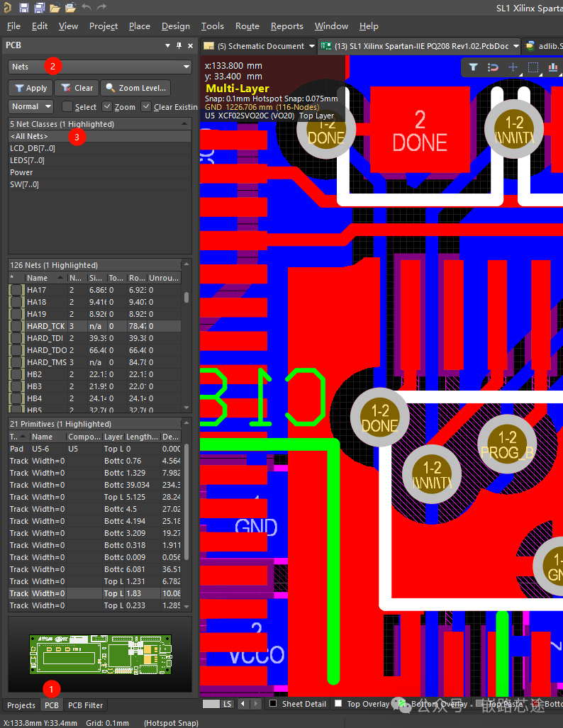The image size is (563, 728).
Task: Choose the dashed rectangle selection tool
Action: pyautogui.click(x=533, y=67)
